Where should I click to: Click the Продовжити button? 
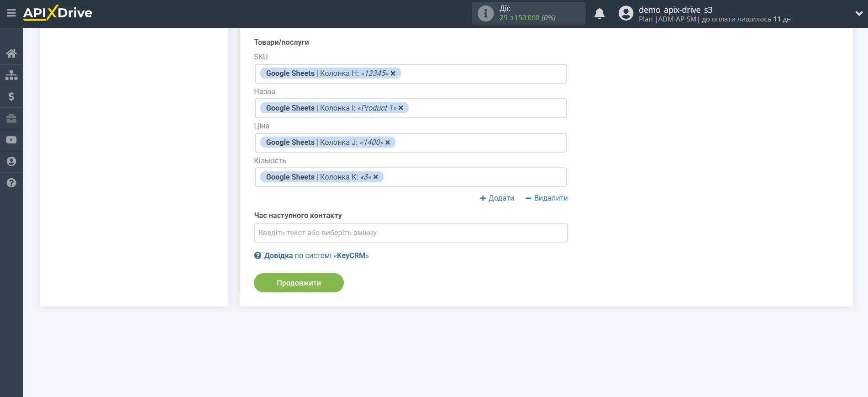coord(299,283)
